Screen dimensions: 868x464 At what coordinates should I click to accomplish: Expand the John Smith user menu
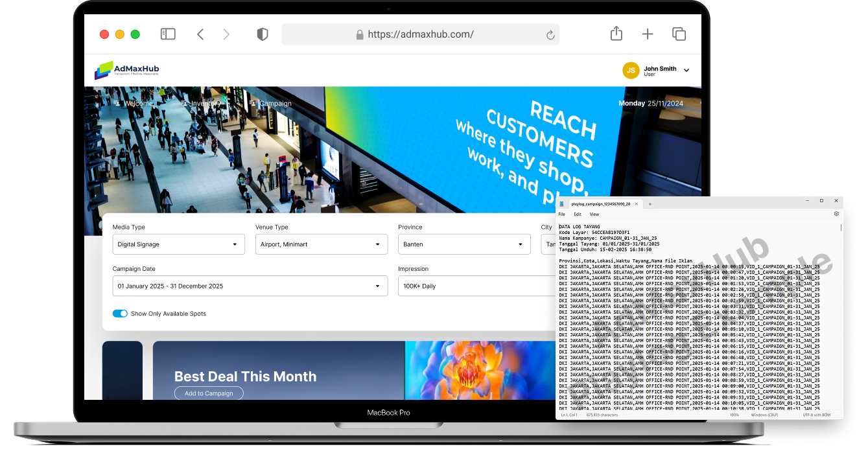686,70
